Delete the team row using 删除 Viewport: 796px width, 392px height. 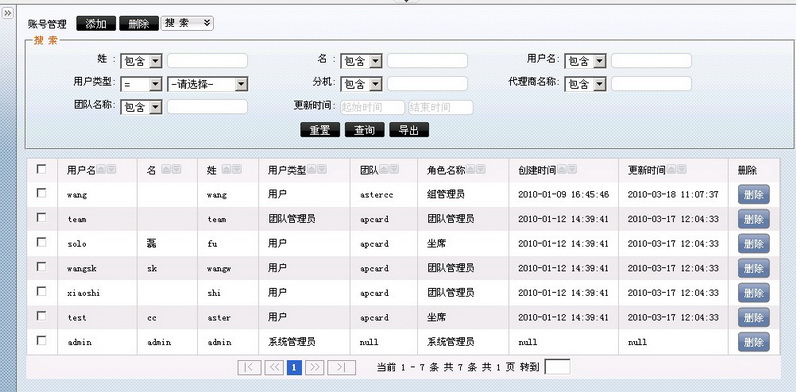tap(754, 219)
